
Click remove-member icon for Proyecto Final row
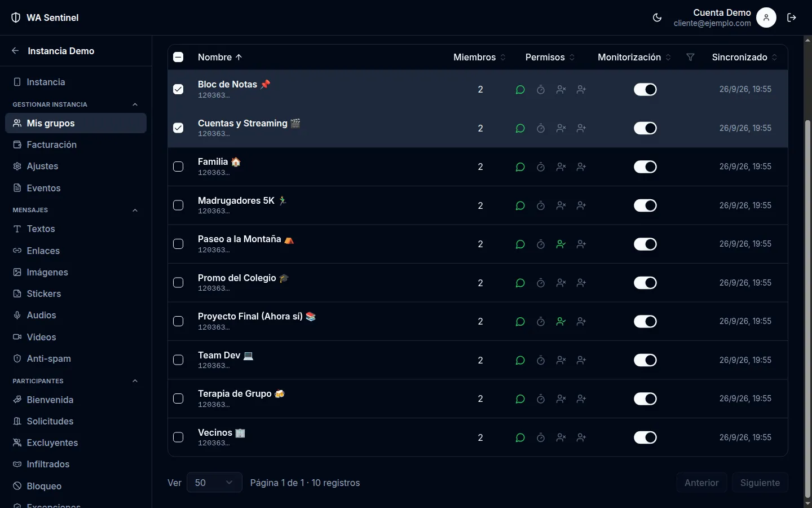pos(561,322)
